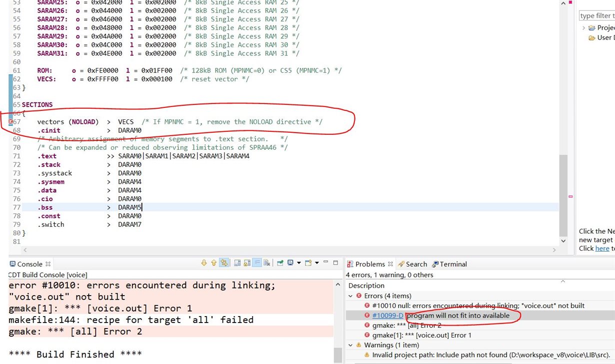Click '**** Build Finished ****' console line
615x364 pixels.
coord(75,354)
